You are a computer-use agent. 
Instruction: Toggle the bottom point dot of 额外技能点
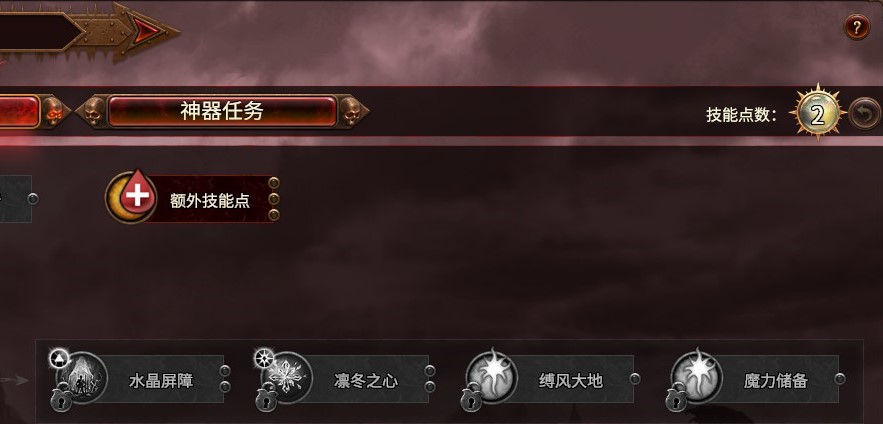point(274,215)
